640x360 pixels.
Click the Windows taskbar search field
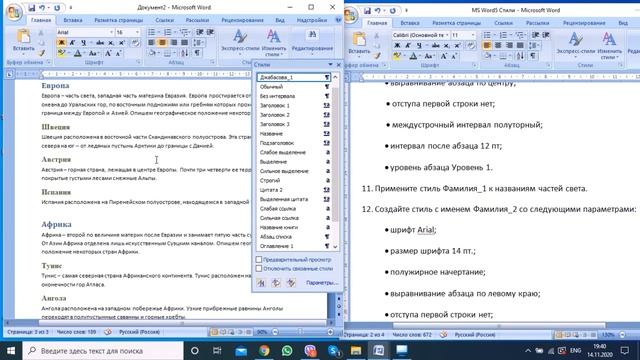103,351
